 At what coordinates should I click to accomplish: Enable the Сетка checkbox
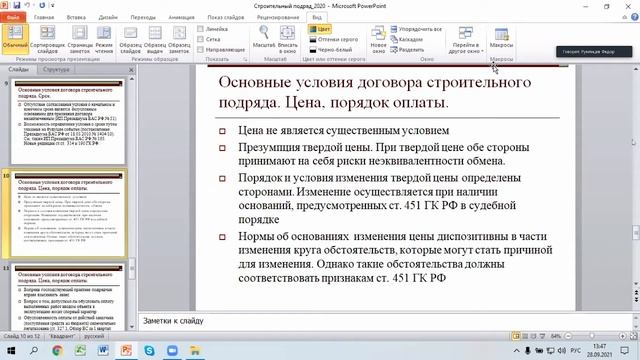200,39
